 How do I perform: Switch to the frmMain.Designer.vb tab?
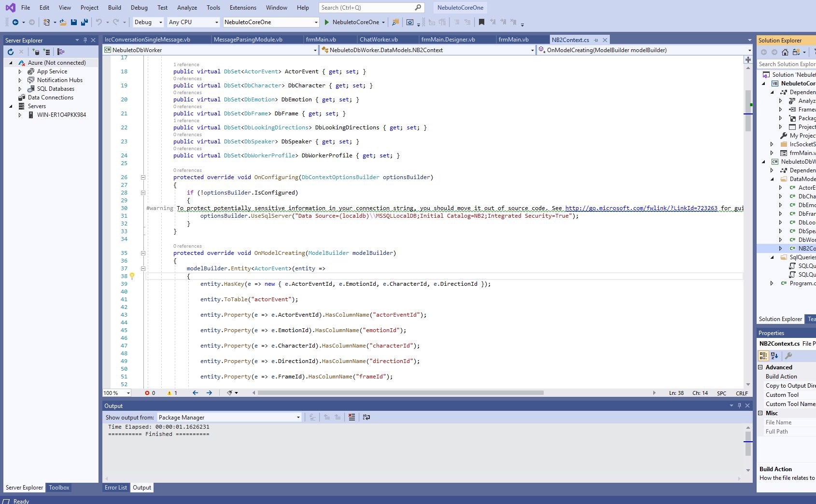(x=448, y=40)
